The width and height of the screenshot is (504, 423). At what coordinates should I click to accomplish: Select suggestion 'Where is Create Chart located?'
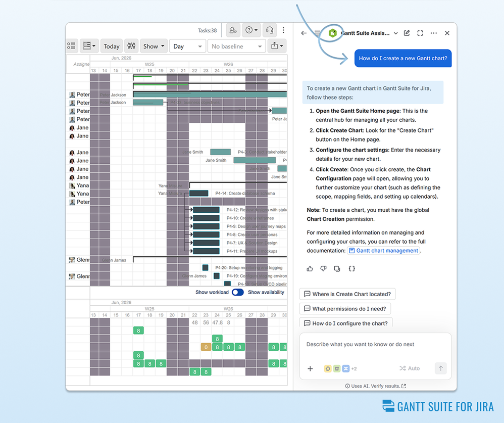(x=347, y=294)
